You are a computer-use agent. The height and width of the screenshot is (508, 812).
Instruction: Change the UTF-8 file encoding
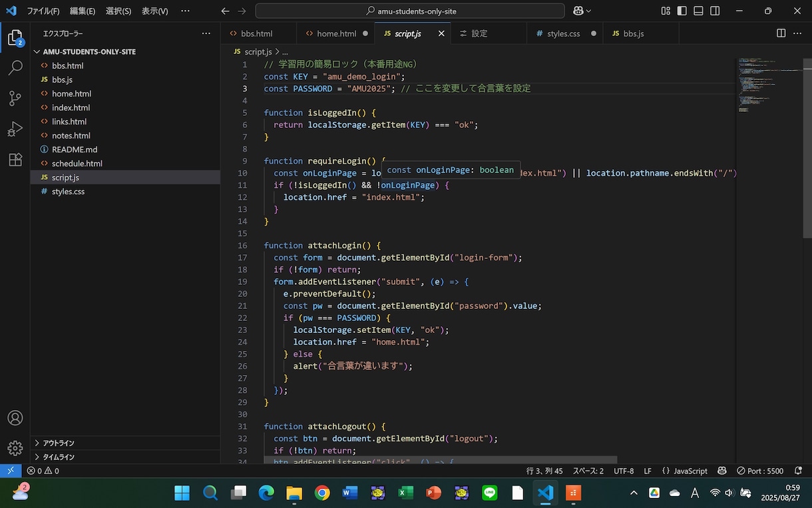624,471
